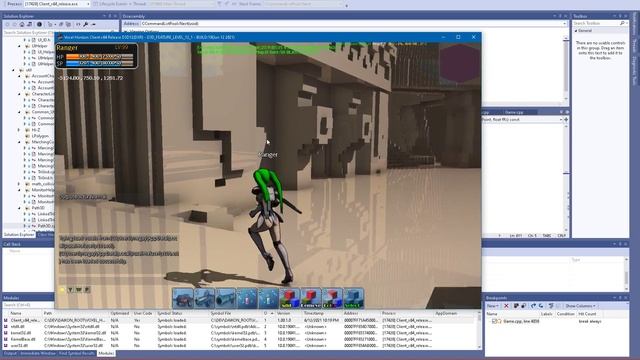
Task: Click the wrench Properties icon in Solution Explorer
Action: [x=85, y=24]
